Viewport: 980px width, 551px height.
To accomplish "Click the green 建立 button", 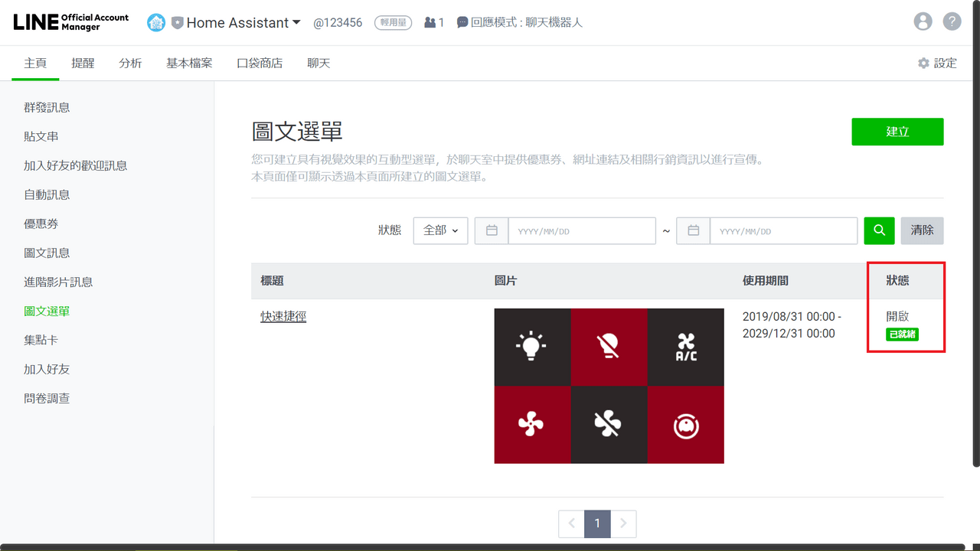I will (x=897, y=132).
